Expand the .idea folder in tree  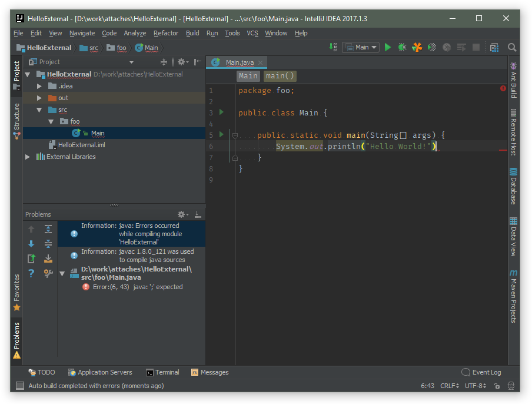[x=39, y=86]
